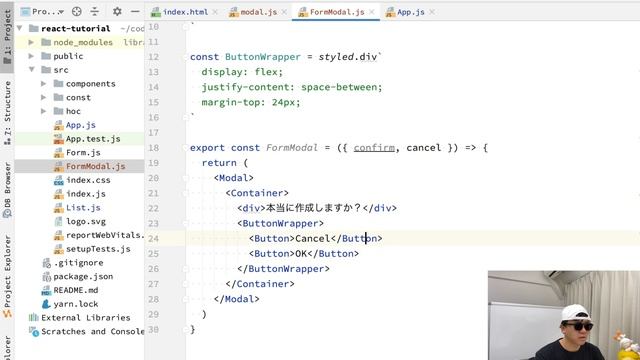The height and width of the screenshot is (360, 640).
Task: Click the collapse all icon in Project toolbar
Action: pos(94,11)
